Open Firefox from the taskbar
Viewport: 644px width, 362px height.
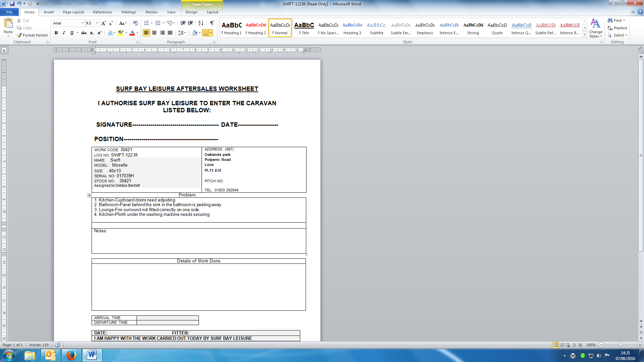point(71,355)
